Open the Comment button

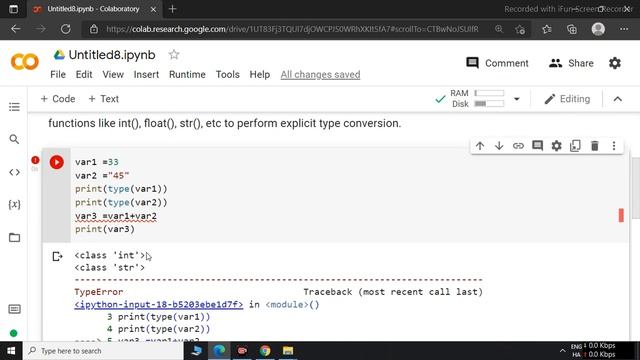497,63
